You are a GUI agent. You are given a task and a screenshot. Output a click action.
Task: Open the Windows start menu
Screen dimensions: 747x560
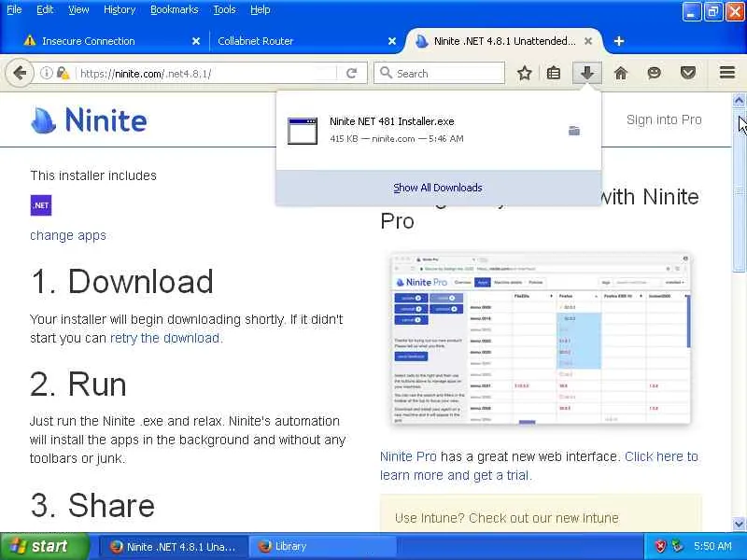45,546
